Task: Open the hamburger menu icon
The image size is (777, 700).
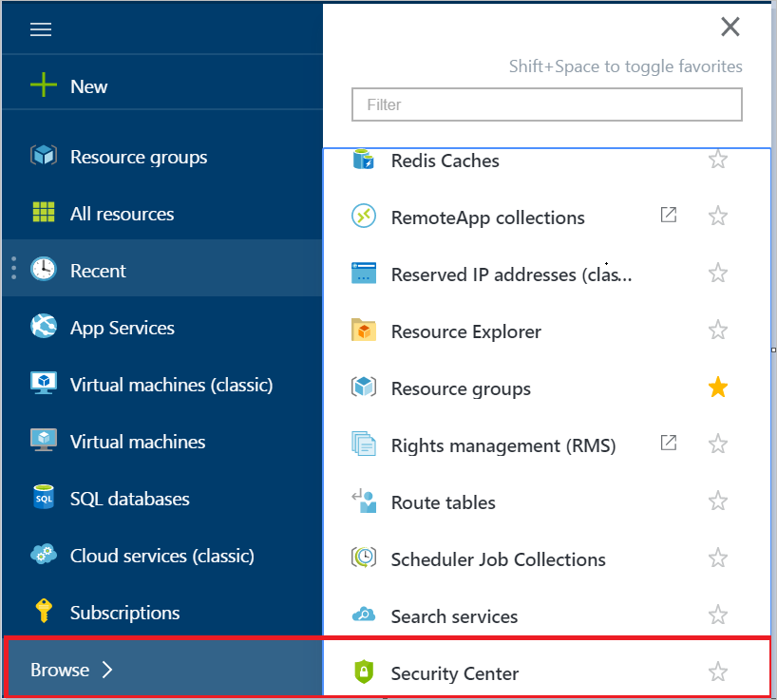Action: [x=41, y=29]
